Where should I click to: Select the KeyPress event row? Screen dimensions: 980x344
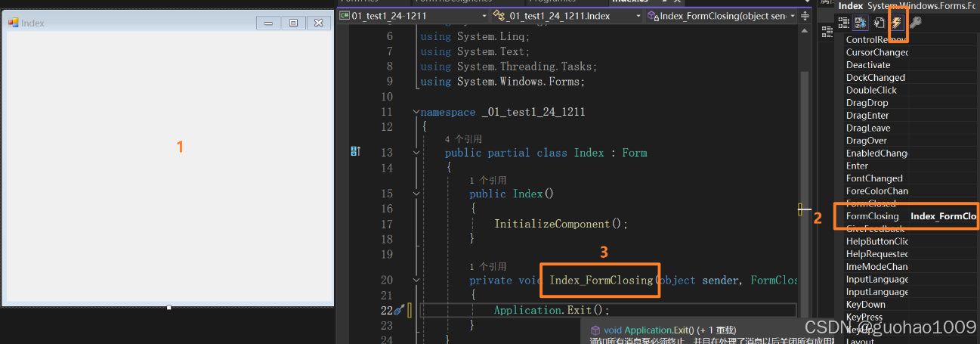point(910,318)
